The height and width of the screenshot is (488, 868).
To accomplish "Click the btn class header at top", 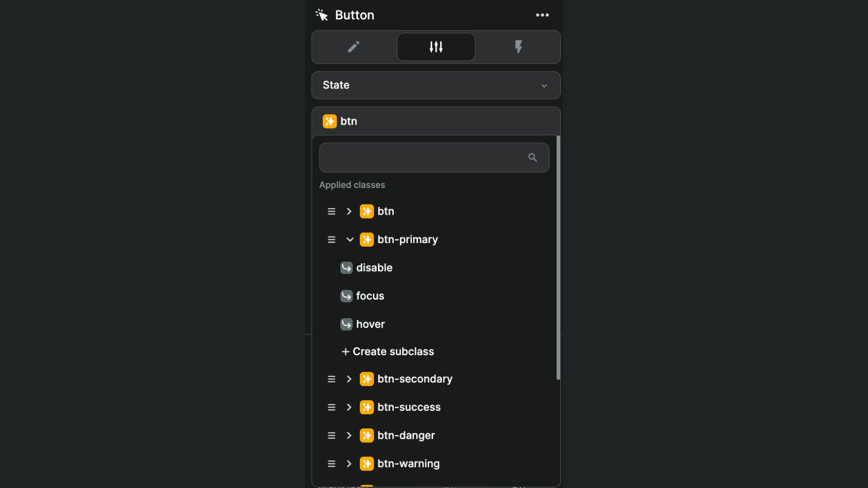I will click(x=436, y=121).
